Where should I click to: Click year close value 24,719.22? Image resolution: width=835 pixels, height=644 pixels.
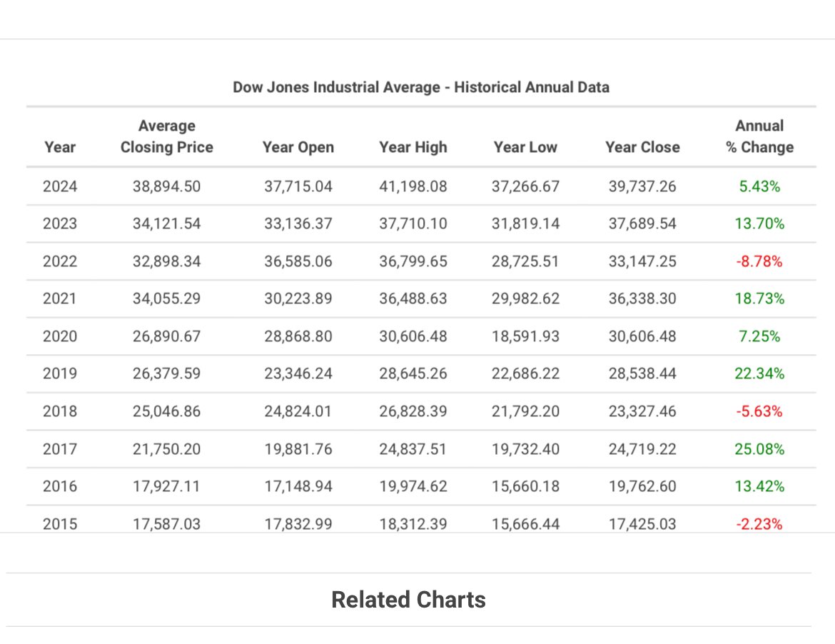click(x=643, y=450)
